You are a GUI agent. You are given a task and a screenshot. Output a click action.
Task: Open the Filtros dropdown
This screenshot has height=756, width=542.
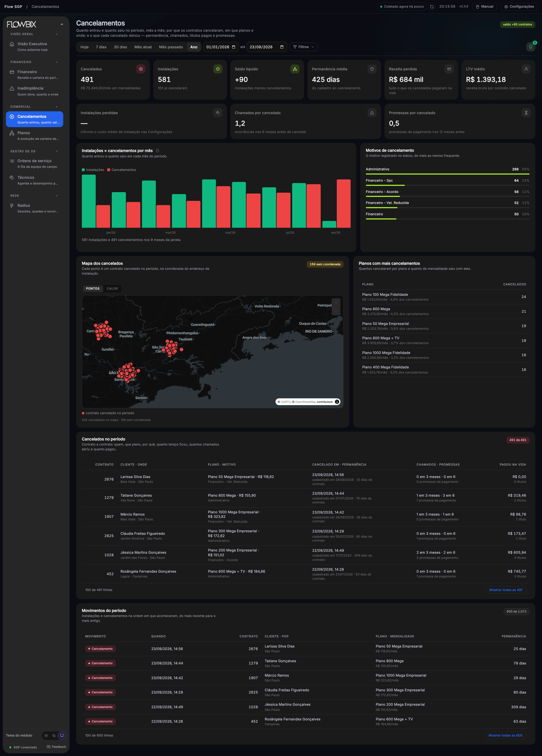[x=303, y=47]
